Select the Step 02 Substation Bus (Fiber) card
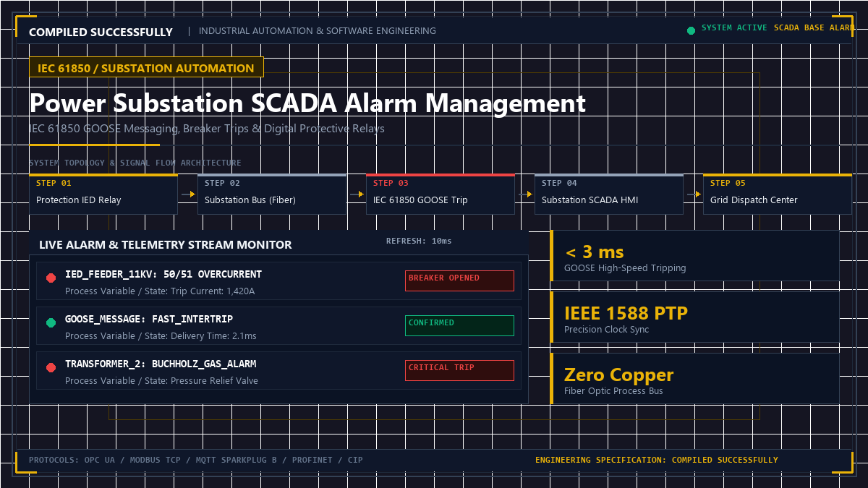This screenshot has height=488, width=868. click(272, 194)
